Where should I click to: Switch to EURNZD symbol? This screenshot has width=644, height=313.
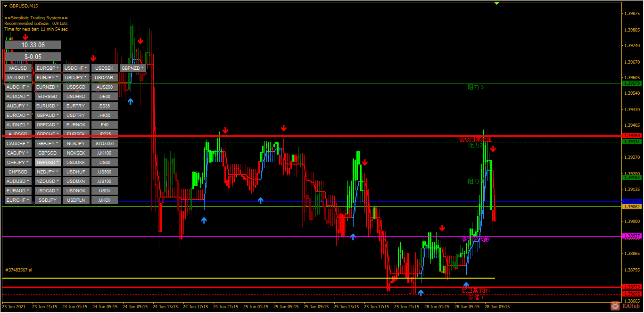click(48, 87)
